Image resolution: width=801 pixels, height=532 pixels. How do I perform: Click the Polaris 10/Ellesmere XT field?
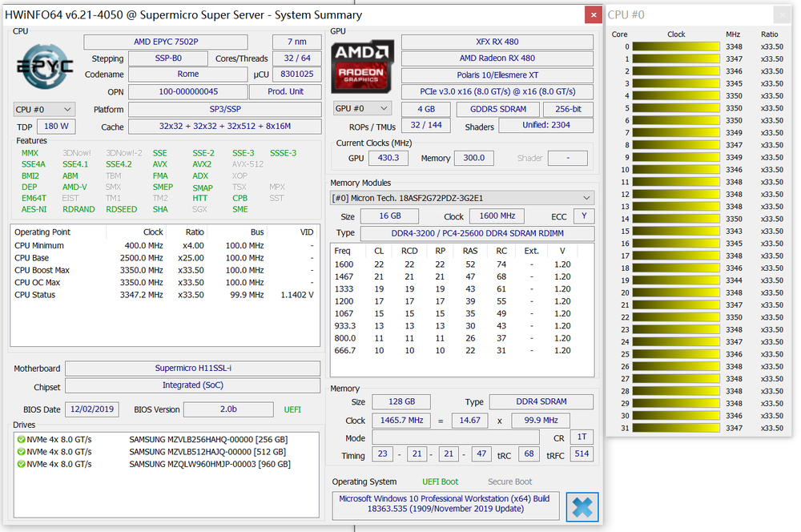(x=497, y=75)
